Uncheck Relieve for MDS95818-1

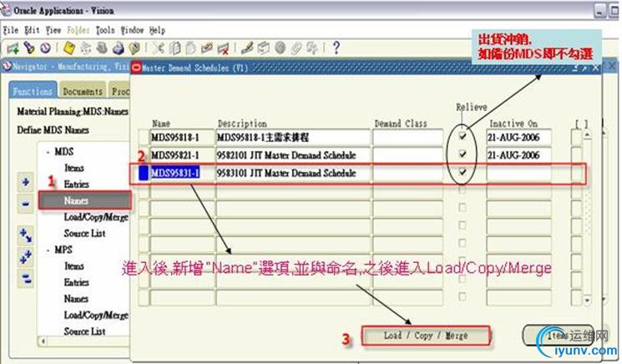click(x=463, y=137)
